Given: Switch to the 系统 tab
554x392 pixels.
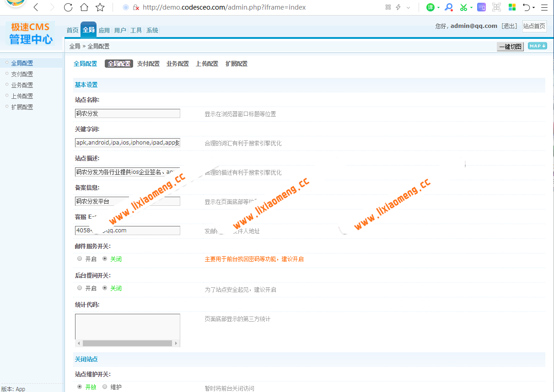Looking at the screenshot, I should pos(152,30).
